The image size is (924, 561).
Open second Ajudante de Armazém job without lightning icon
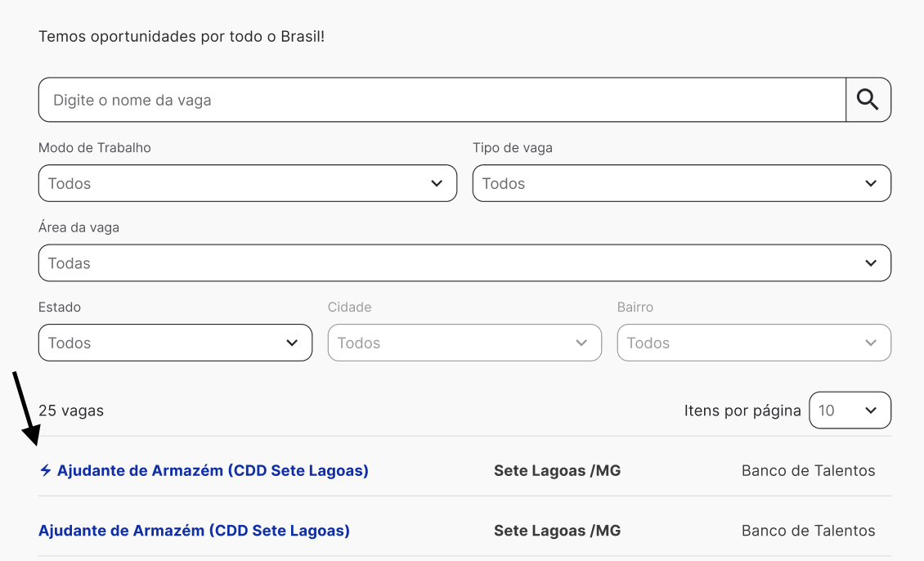click(194, 531)
